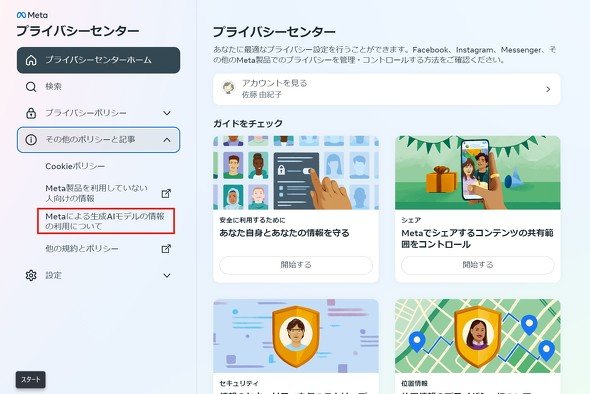Click the info circle icon beside その他のポリシーと記事
This screenshot has height=394, width=590.
(31, 140)
